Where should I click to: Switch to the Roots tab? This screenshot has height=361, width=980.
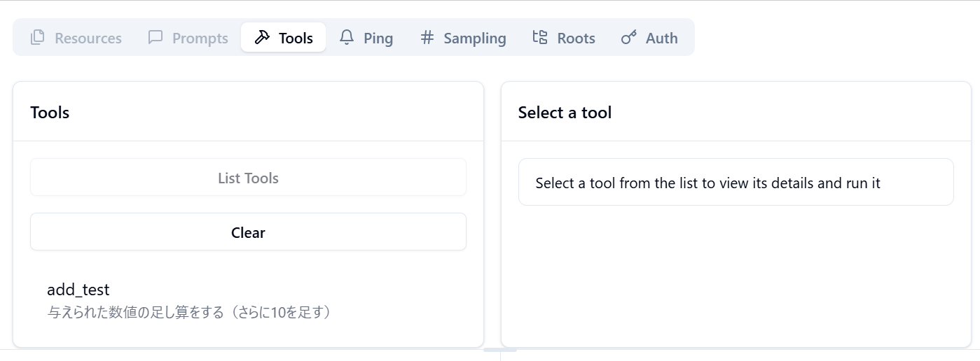576,38
